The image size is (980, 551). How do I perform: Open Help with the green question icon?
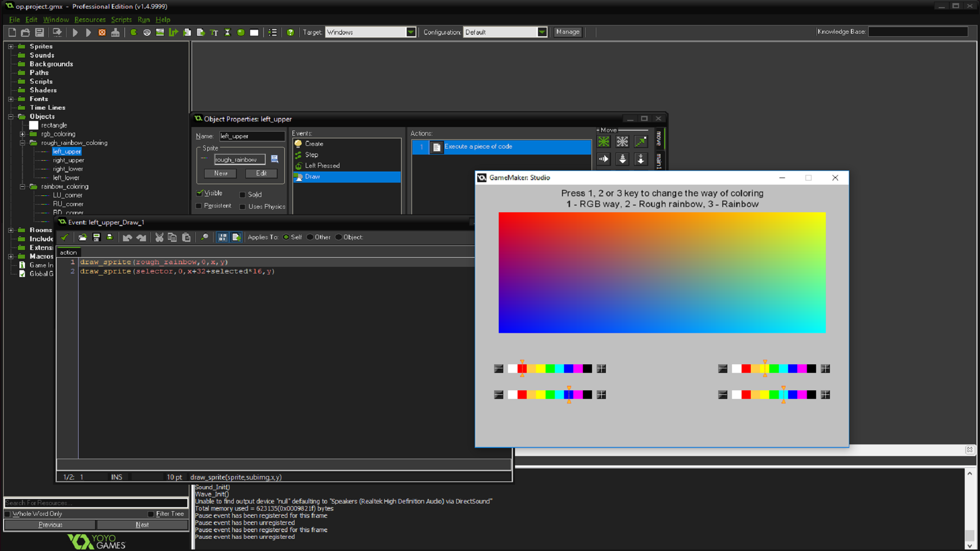[290, 32]
